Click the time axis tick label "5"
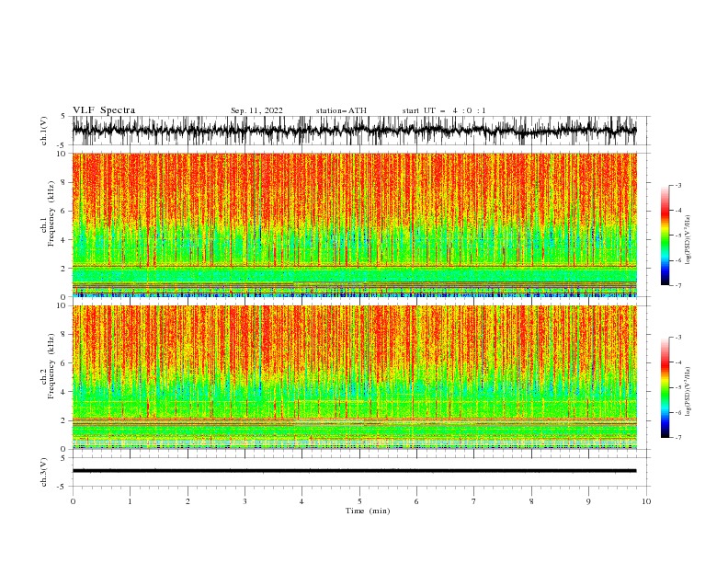This screenshot has width=728, height=563. pyautogui.click(x=359, y=501)
